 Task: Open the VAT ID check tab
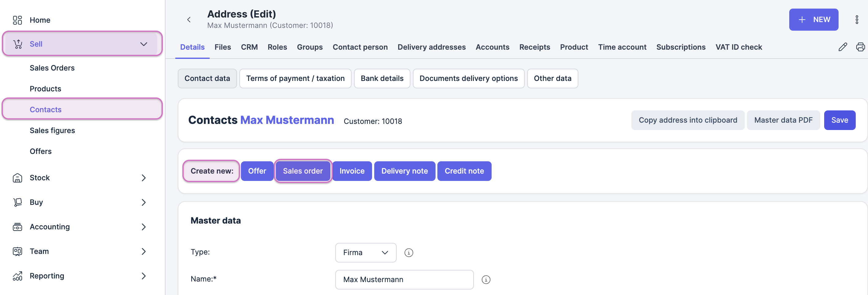coord(738,47)
